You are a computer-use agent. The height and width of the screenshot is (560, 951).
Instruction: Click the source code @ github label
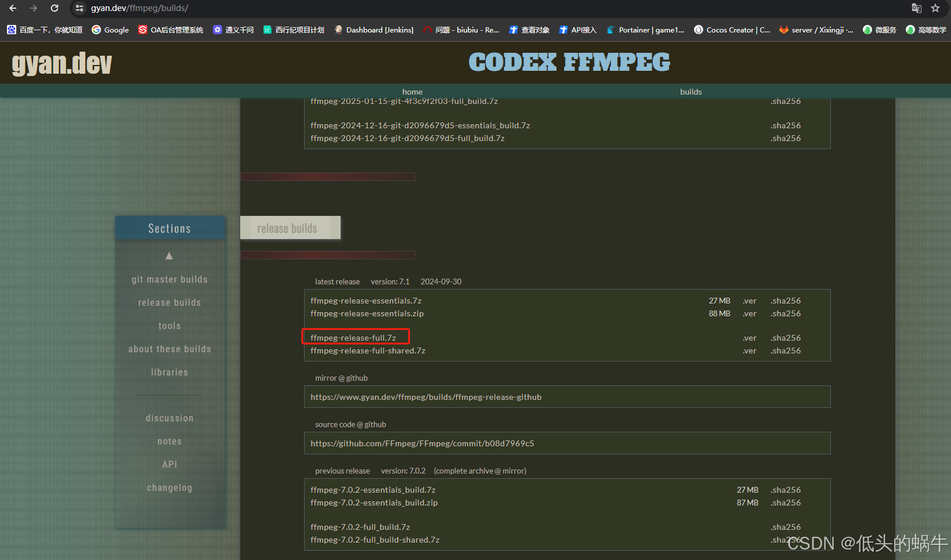click(350, 424)
